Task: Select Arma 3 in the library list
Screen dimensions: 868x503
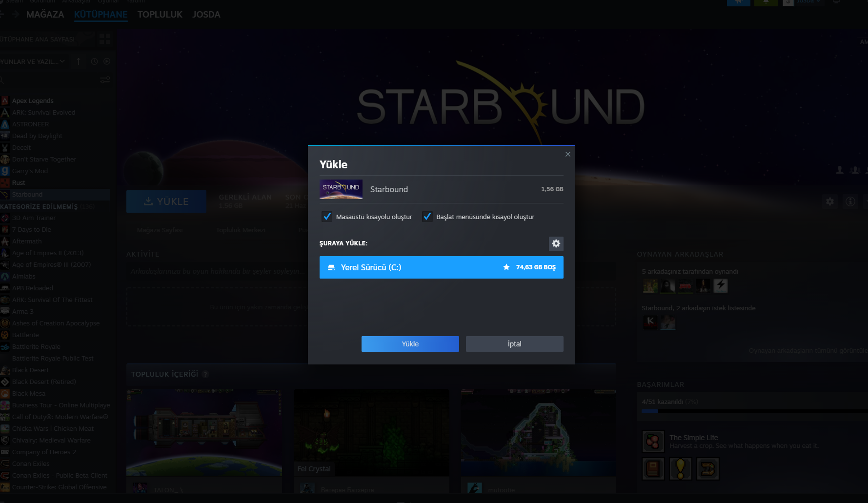Action: click(23, 311)
